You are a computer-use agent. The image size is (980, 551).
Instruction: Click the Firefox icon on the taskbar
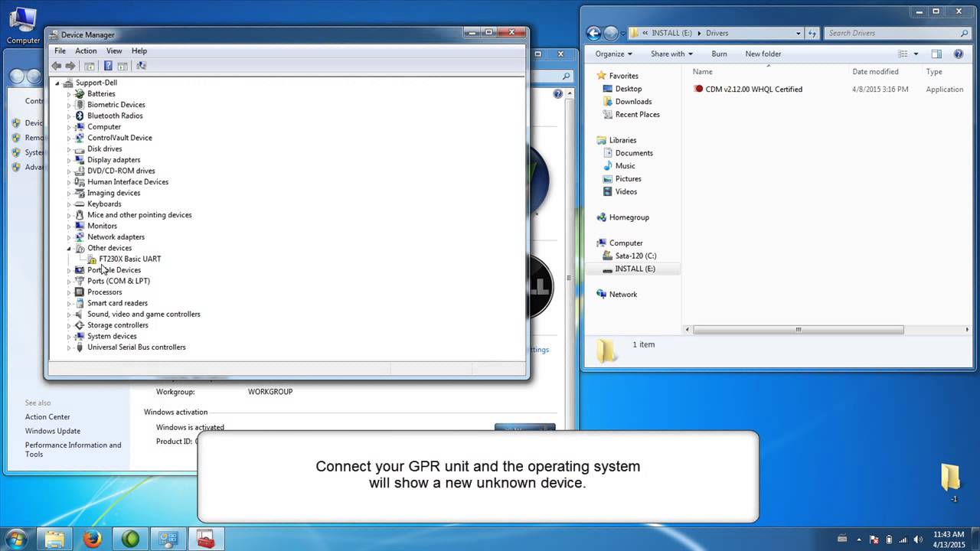[x=93, y=539]
